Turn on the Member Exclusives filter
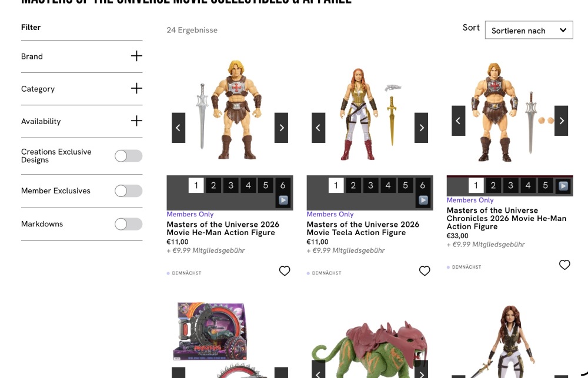 click(x=129, y=191)
